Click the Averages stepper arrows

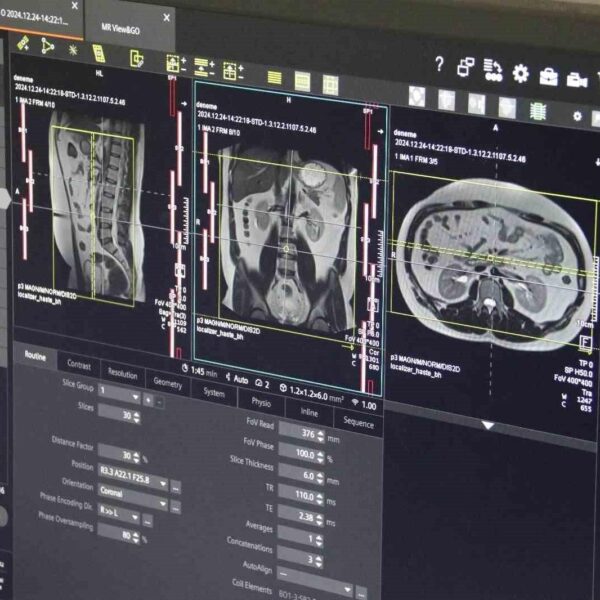tap(319, 540)
